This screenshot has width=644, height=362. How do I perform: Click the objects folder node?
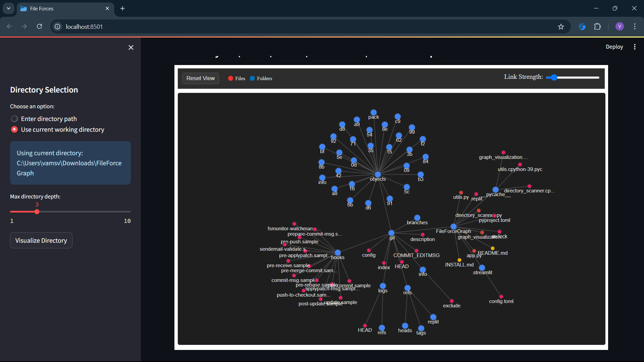(x=378, y=174)
